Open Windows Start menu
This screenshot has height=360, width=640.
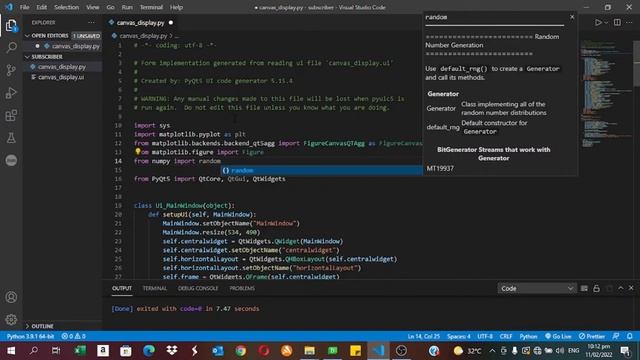(x=11, y=351)
